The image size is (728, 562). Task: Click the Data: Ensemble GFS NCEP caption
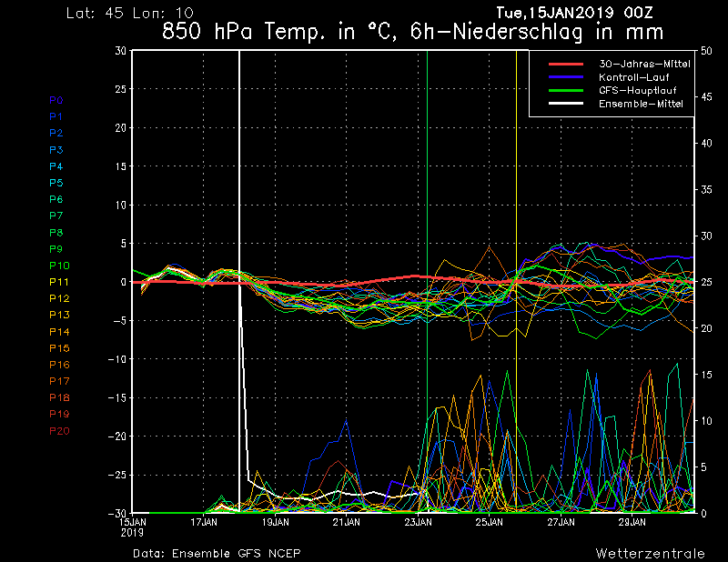click(217, 553)
